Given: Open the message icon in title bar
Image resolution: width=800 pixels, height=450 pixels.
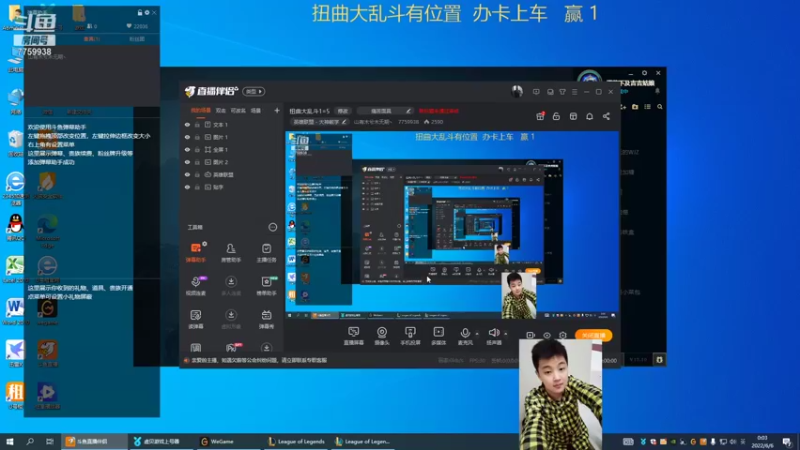Looking at the screenshot, I should (x=536, y=92).
